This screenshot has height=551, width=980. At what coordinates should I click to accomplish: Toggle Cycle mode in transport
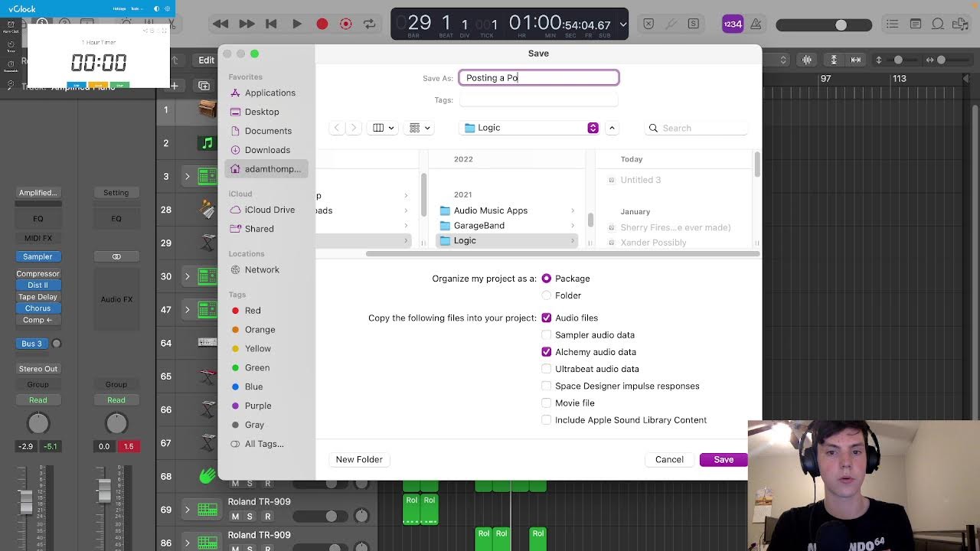click(371, 24)
